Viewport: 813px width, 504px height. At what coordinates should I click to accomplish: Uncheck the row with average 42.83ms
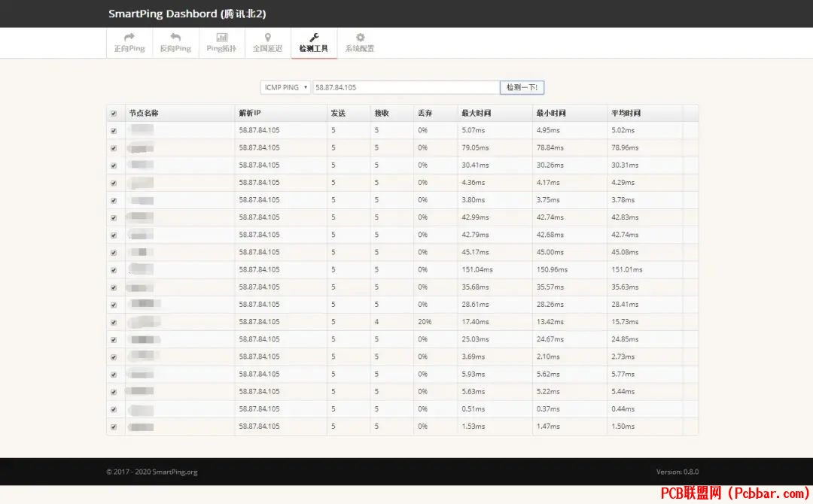tap(114, 217)
